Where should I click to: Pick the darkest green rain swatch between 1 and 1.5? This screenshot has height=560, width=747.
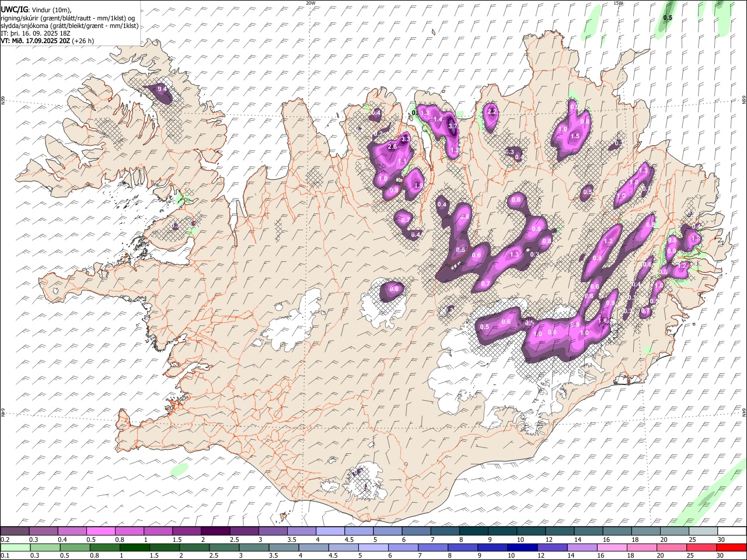[134, 548]
